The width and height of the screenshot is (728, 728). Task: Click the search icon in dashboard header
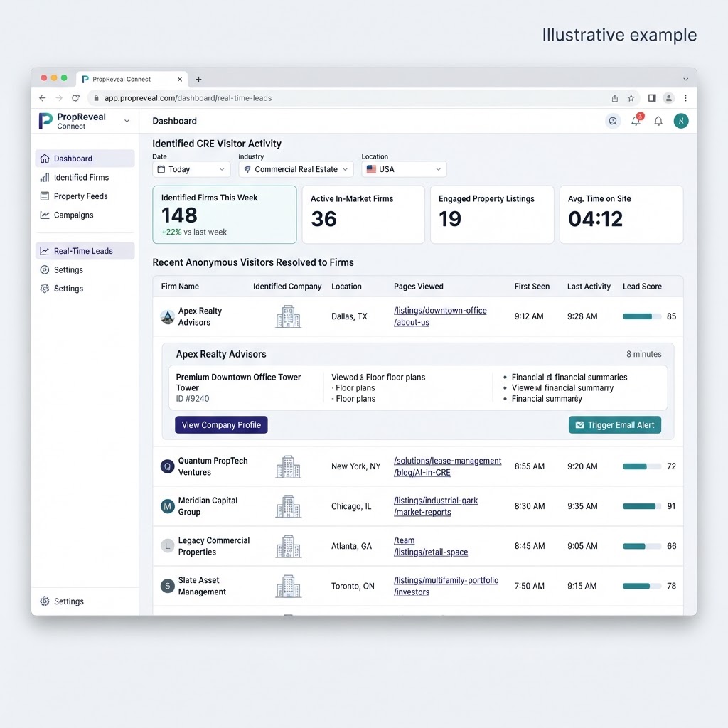(613, 121)
